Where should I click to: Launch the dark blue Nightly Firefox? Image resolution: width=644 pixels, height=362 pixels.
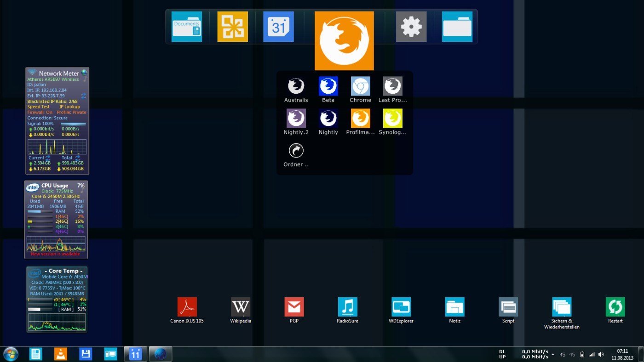click(x=328, y=122)
